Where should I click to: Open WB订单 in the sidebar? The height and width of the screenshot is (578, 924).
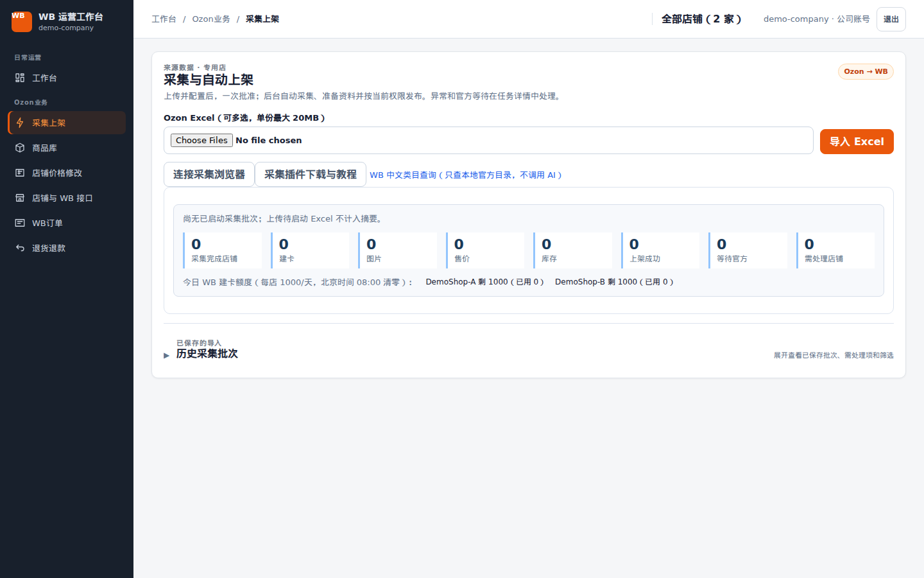tap(67, 223)
